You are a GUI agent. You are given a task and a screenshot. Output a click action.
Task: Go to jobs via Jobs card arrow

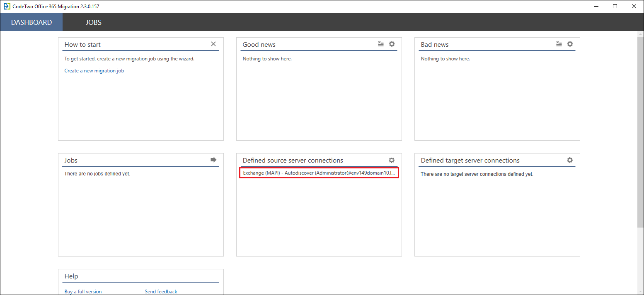pyautogui.click(x=213, y=160)
